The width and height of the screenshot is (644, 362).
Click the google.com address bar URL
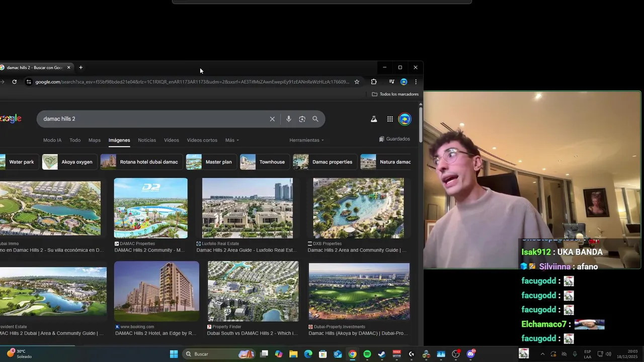tap(192, 82)
